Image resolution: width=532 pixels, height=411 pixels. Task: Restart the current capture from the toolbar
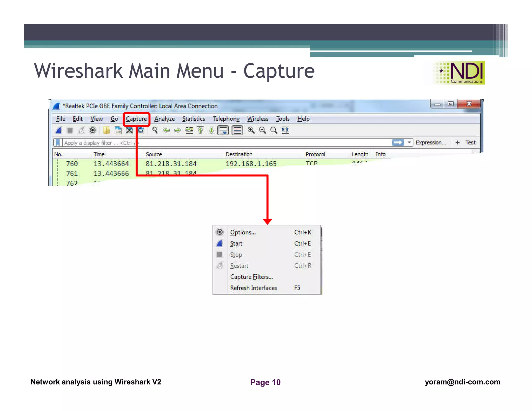81,130
